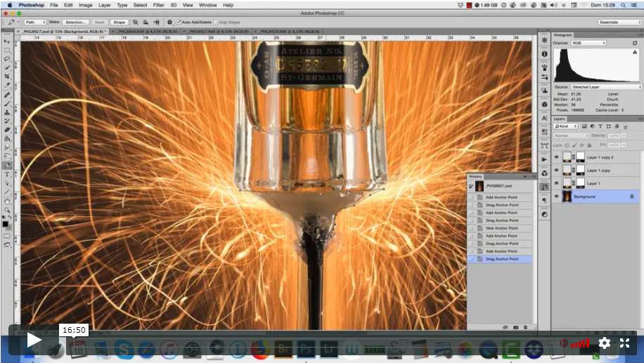The width and height of the screenshot is (644, 363).
Task: Create new snapshot camera icon in History
Action: pos(515,327)
